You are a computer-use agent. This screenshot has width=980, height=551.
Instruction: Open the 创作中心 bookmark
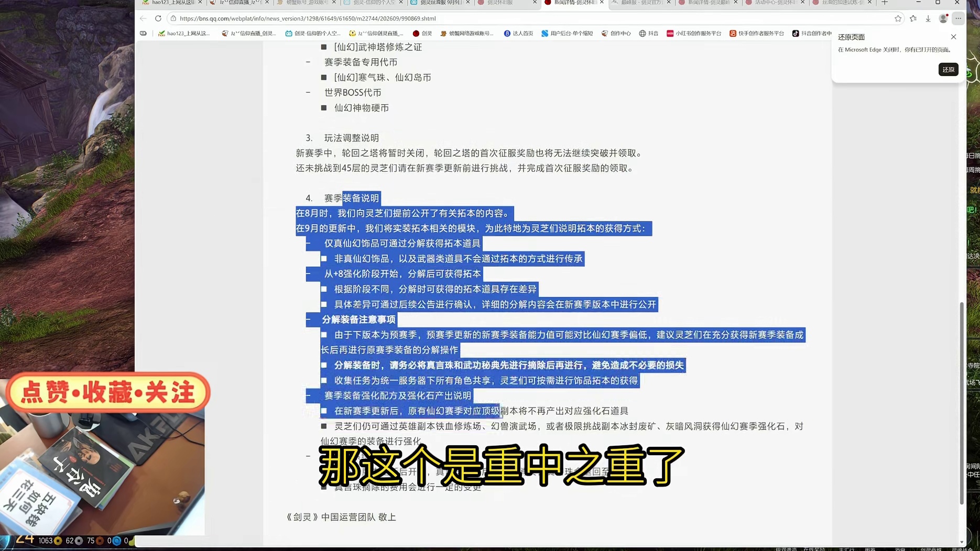coord(616,33)
